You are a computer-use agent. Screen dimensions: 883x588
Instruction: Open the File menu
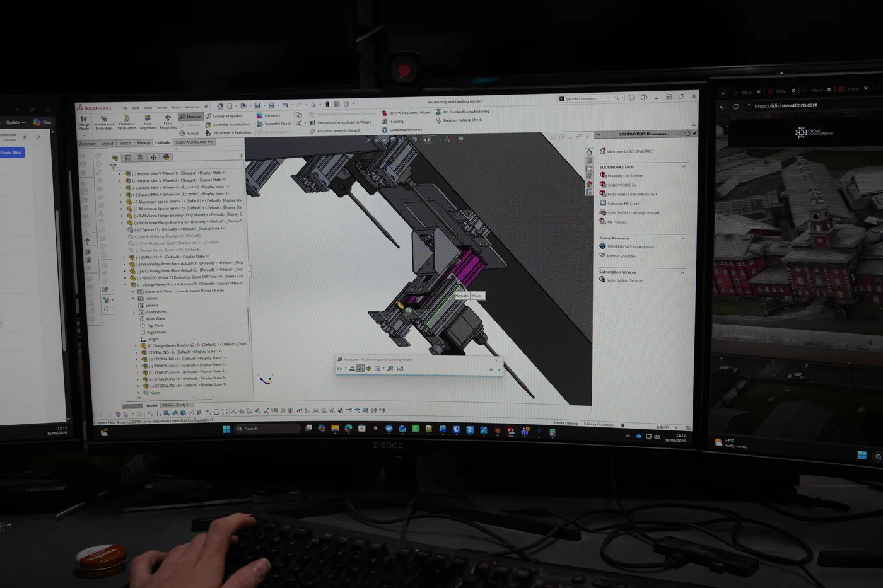(x=124, y=108)
